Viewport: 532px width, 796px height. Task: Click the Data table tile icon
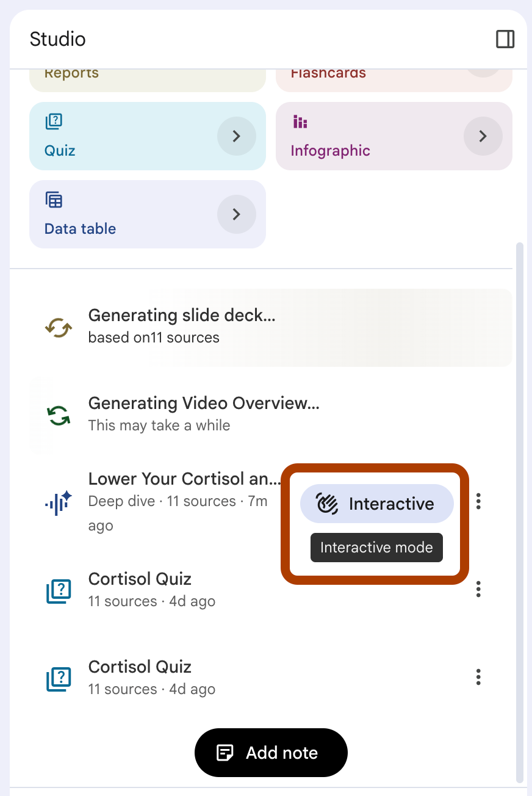click(x=54, y=200)
